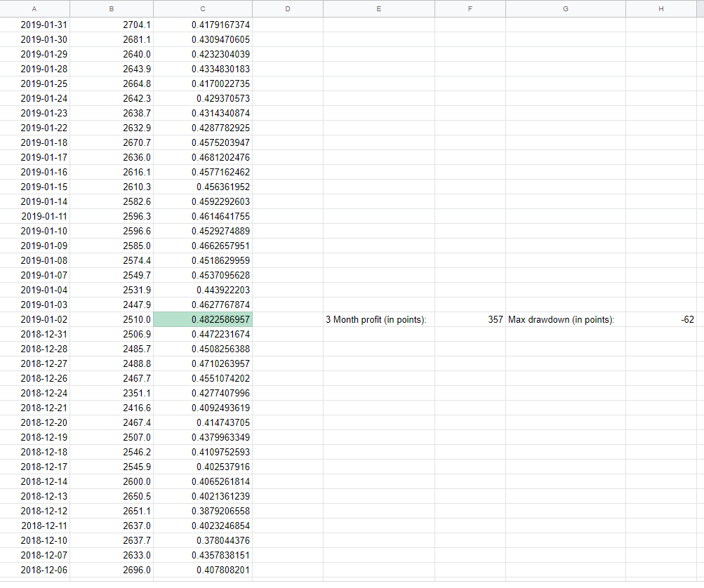Click the price cell 2638.7
The height and width of the screenshot is (588, 704).
(112, 113)
